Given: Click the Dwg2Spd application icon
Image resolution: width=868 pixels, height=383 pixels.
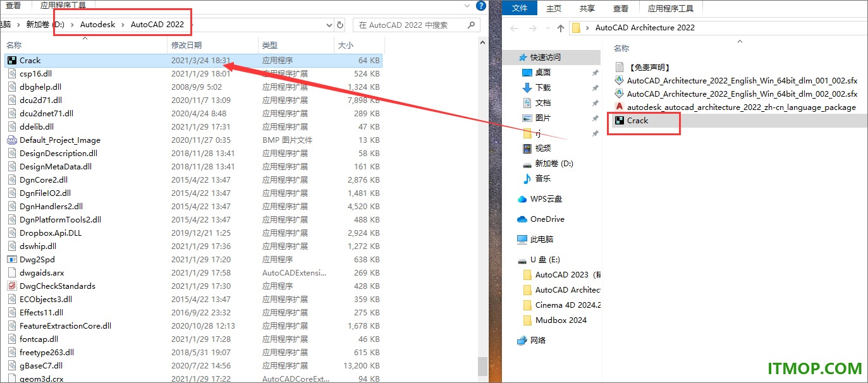Looking at the screenshot, I should pos(12,260).
